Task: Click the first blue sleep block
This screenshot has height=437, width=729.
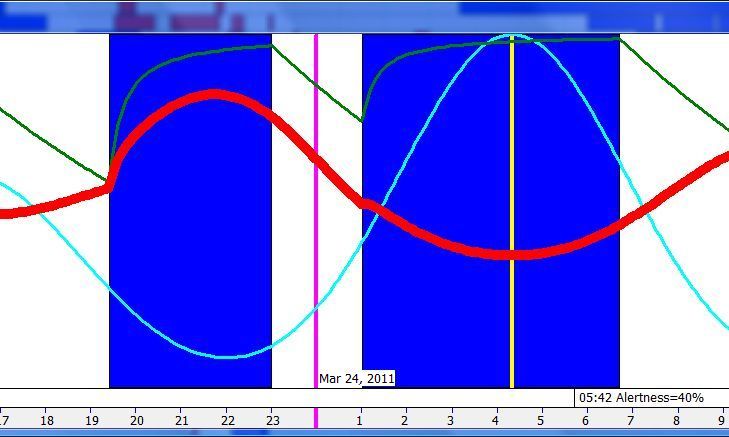Action: click(x=190, y=250)
